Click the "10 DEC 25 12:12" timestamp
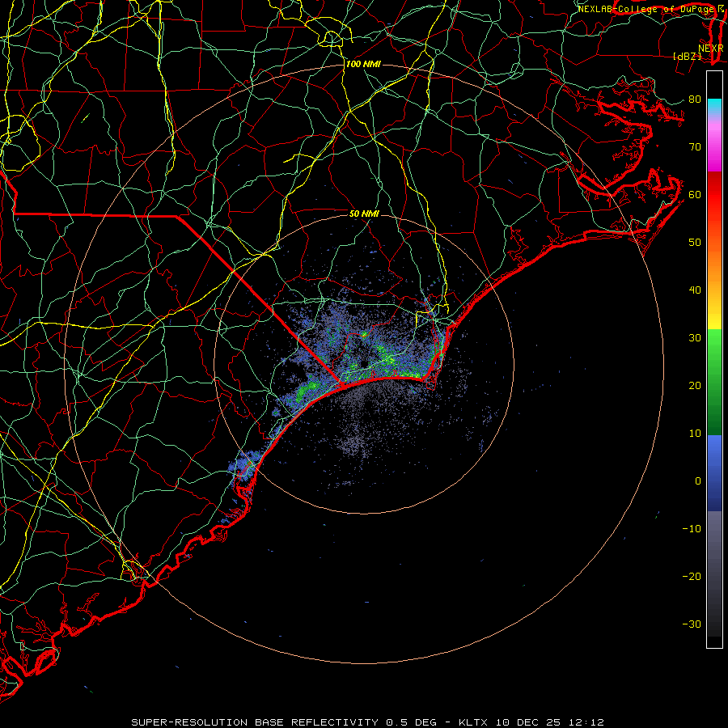The image size is (728, 728). [x=550, y=722]
